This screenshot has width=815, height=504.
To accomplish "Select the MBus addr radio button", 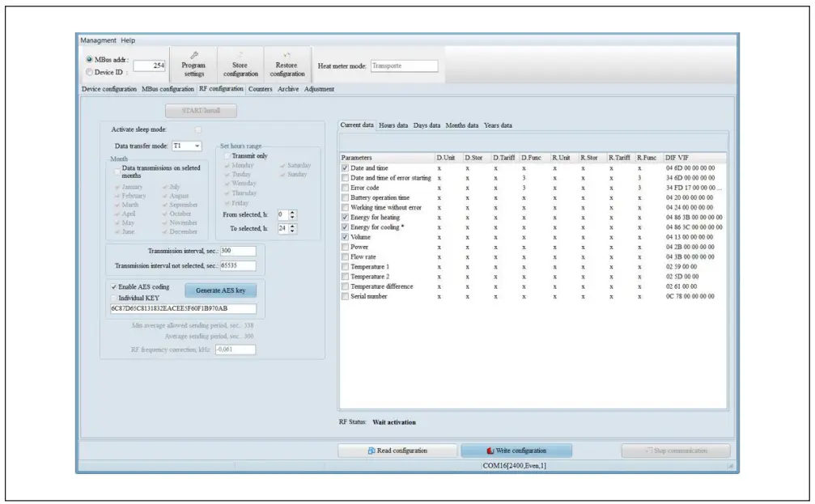I will 89,60.
